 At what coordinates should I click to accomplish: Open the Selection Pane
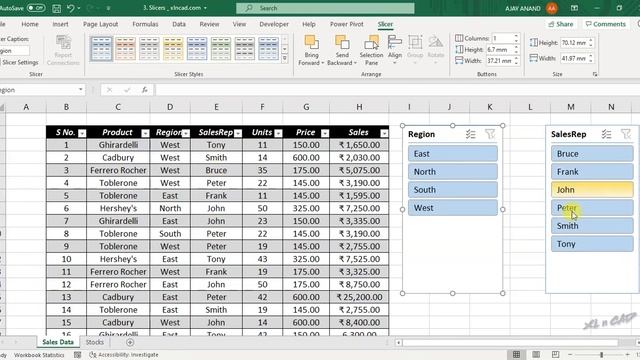tap(371, 50)
